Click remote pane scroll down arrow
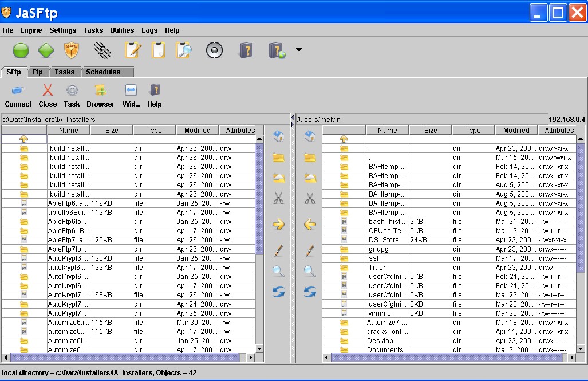The width and height of the screenshot is (588, 381). (x=580, y=349)
